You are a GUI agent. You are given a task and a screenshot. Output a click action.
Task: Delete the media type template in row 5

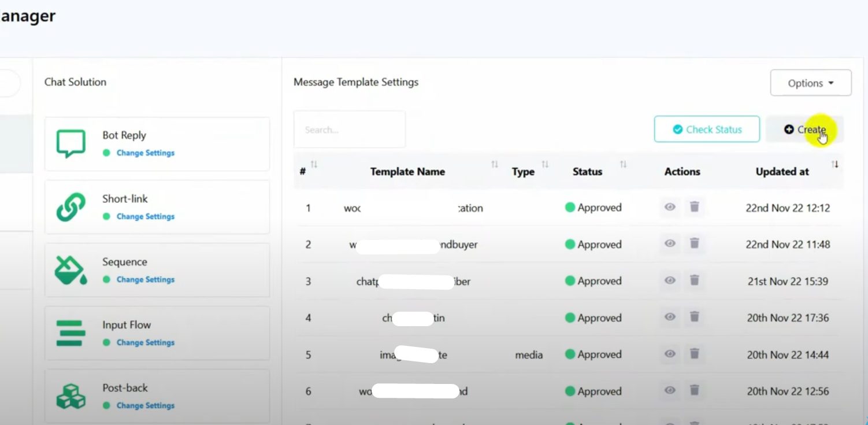click(x=695, y=354)
